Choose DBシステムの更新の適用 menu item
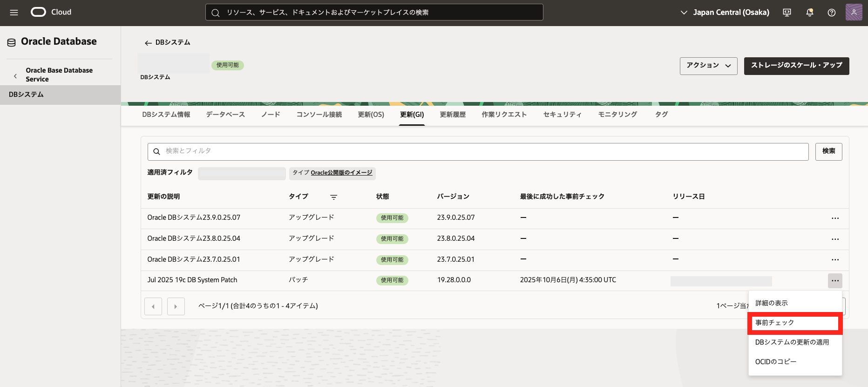 click(x=792, y=342)
